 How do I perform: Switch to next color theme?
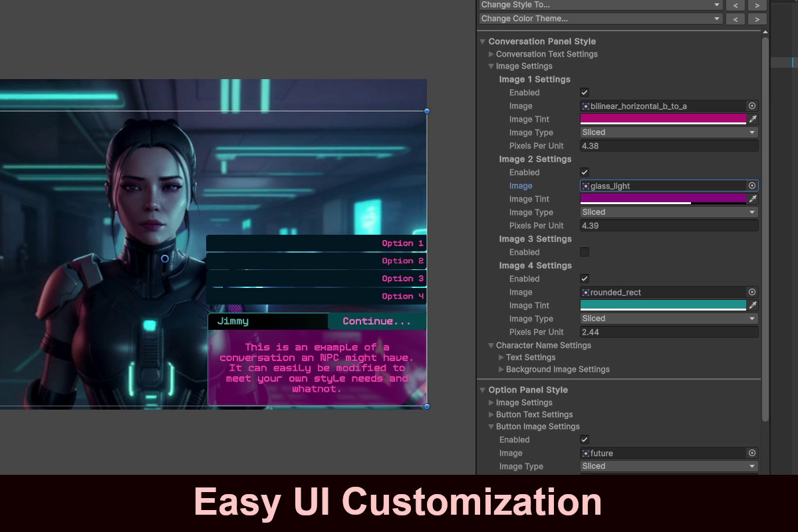tap(757, 19)
